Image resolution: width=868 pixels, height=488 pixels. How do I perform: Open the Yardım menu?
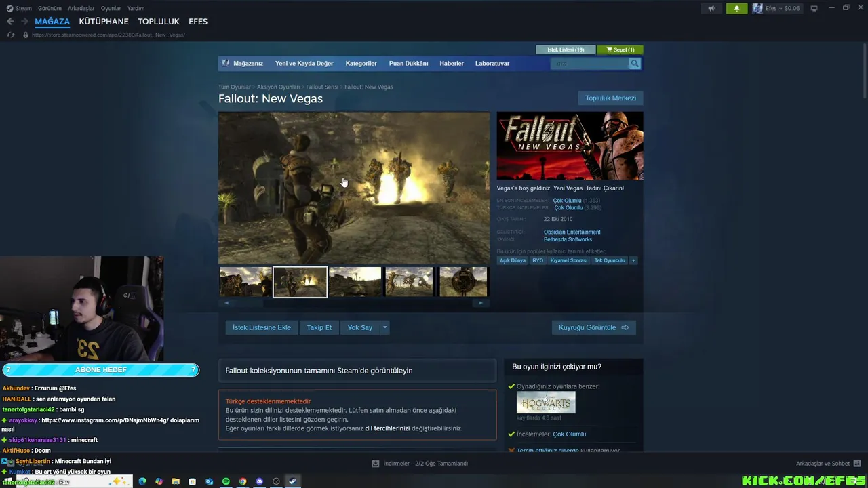136,8
